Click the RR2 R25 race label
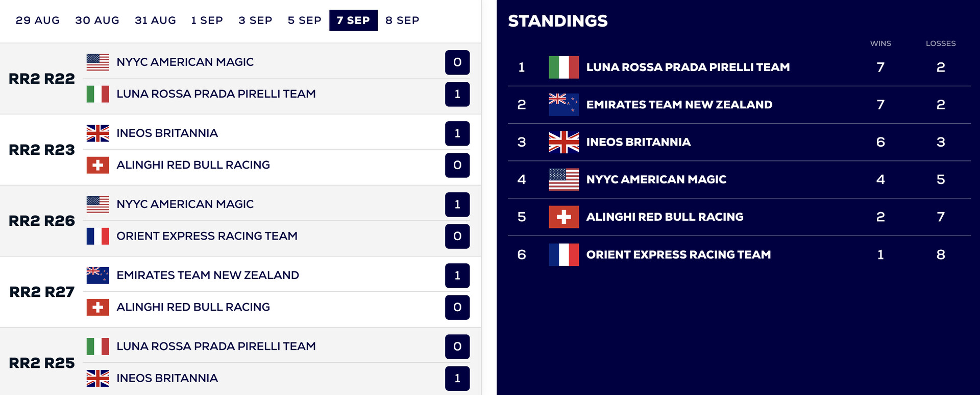The width and height of the screenshot is (980, 395). click(42, 363)
